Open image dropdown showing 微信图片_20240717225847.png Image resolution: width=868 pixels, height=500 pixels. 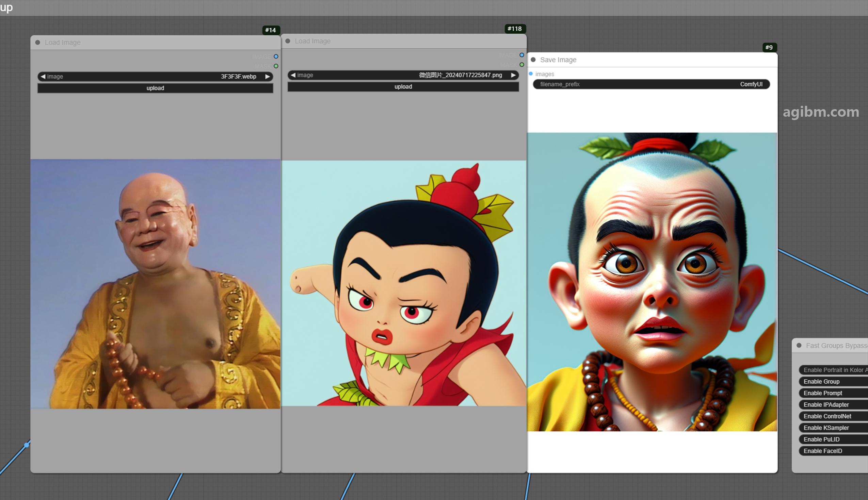[x=403, y=75]
